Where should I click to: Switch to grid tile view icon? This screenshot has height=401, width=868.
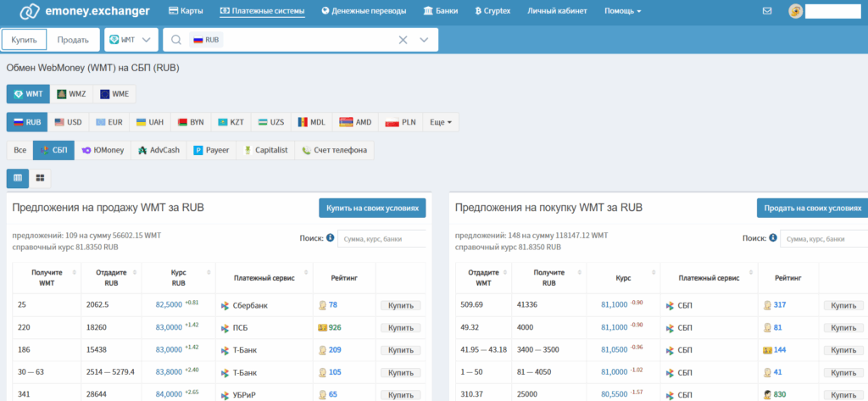(x=40, y=178)
